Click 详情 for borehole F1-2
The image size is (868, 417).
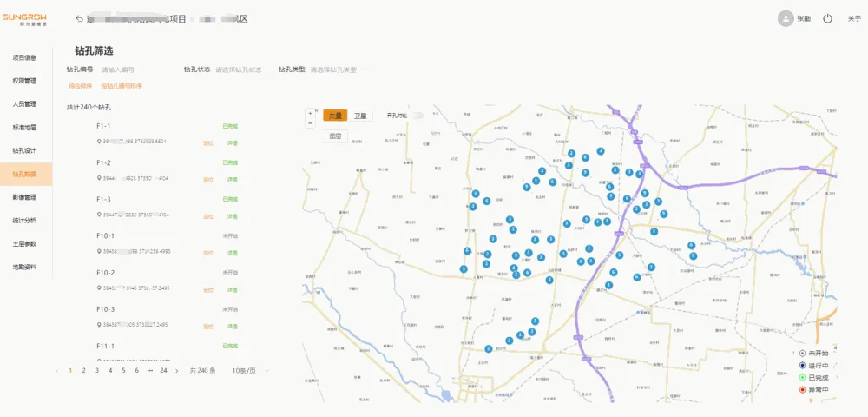tap(232, 180)
